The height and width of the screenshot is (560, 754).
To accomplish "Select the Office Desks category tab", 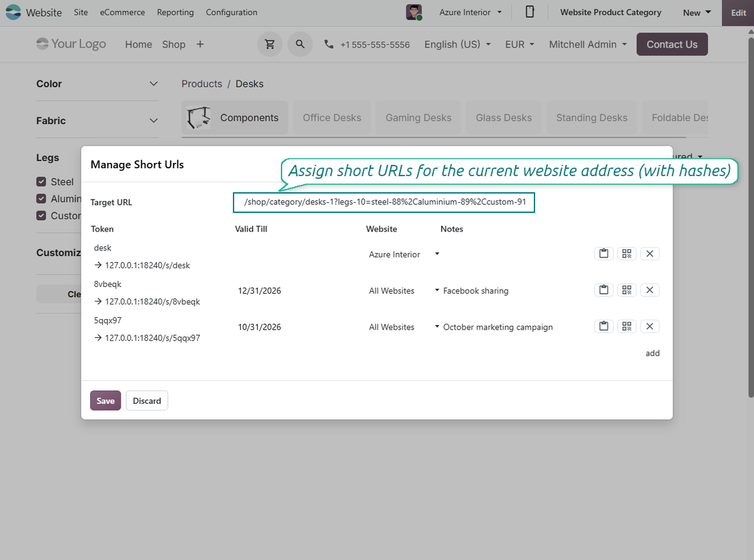I will tap(332, 117).
